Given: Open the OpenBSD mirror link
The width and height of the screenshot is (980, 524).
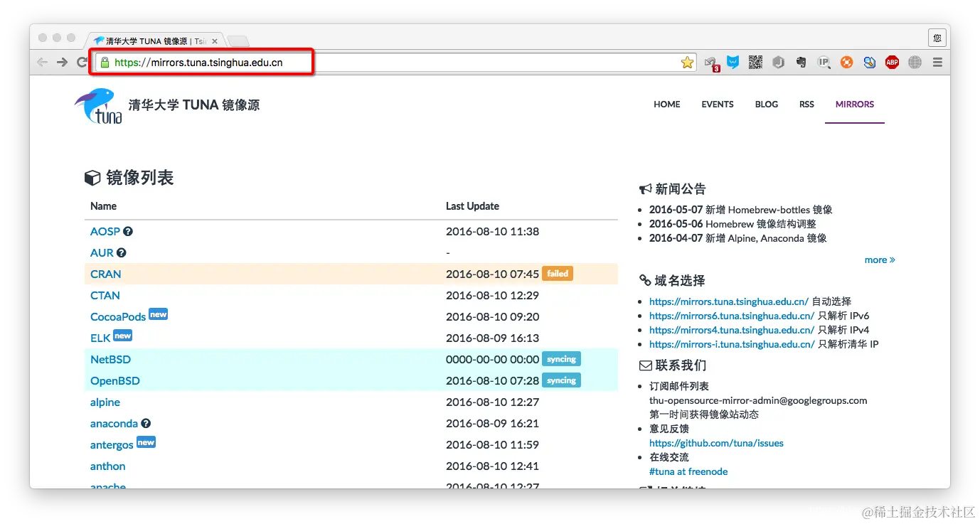Looking at the screenshot, I should click(115, 380).
